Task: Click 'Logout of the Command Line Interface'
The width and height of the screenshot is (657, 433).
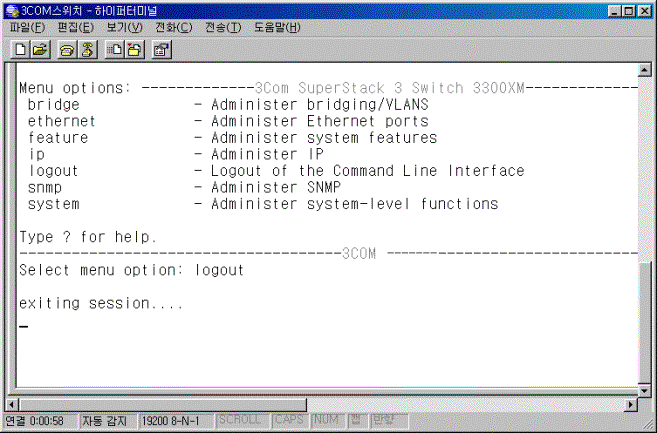Action: pos(367,171)
